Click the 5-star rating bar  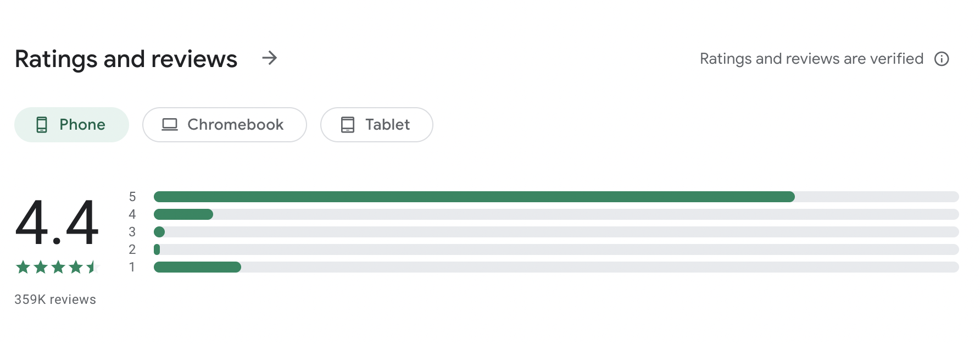pos(556,197)
